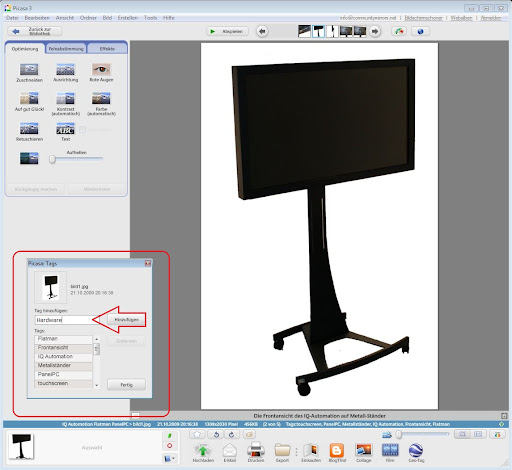Click the Film movie icon
The image size is (512, 470).
(x=390, y=451)
